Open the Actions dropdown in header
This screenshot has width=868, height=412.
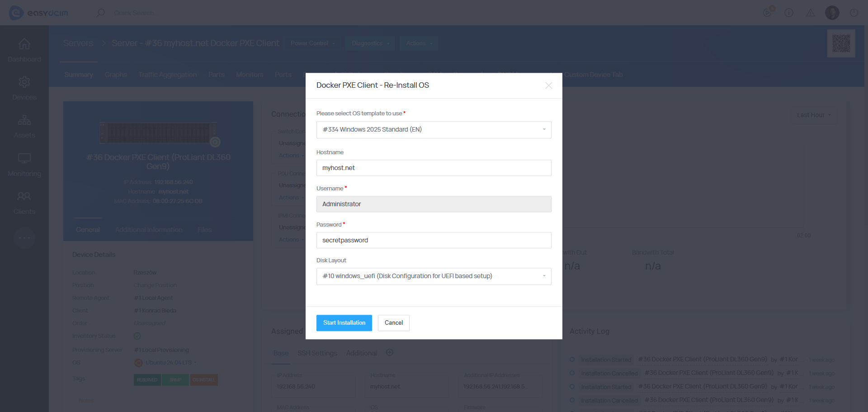(419, 43)
